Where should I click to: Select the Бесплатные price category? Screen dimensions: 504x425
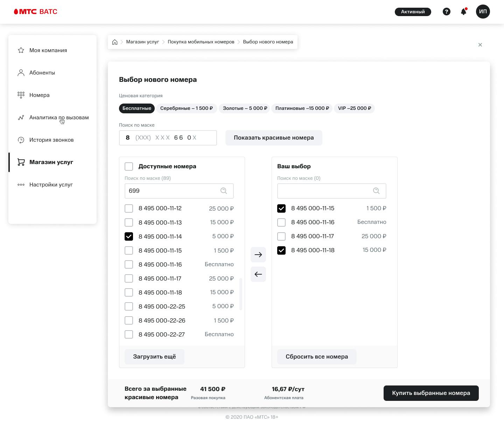click(137, 108)
